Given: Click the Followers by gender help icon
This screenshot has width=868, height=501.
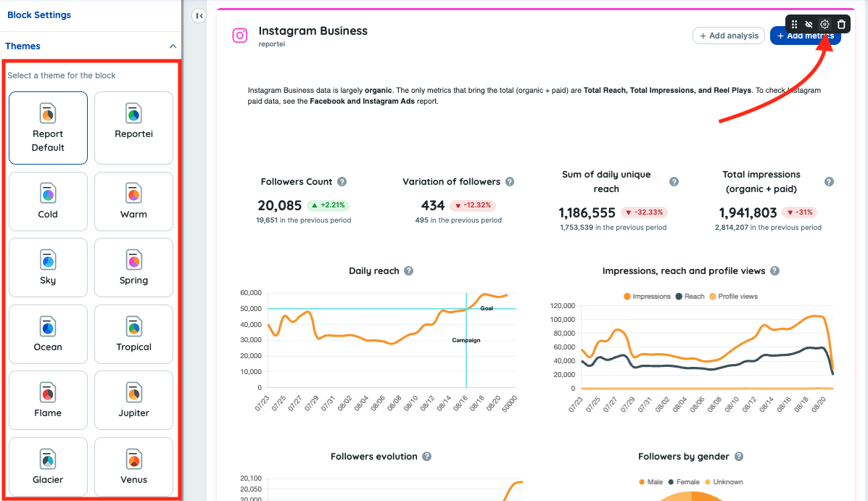Looking at the screenshot, I should click(738, 456).
